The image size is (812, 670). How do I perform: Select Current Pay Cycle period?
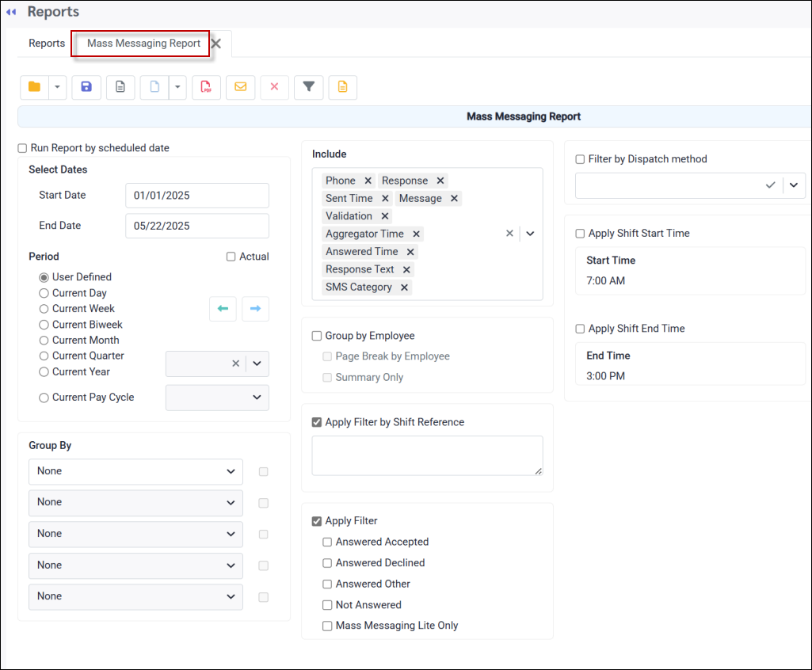[44, 398]
